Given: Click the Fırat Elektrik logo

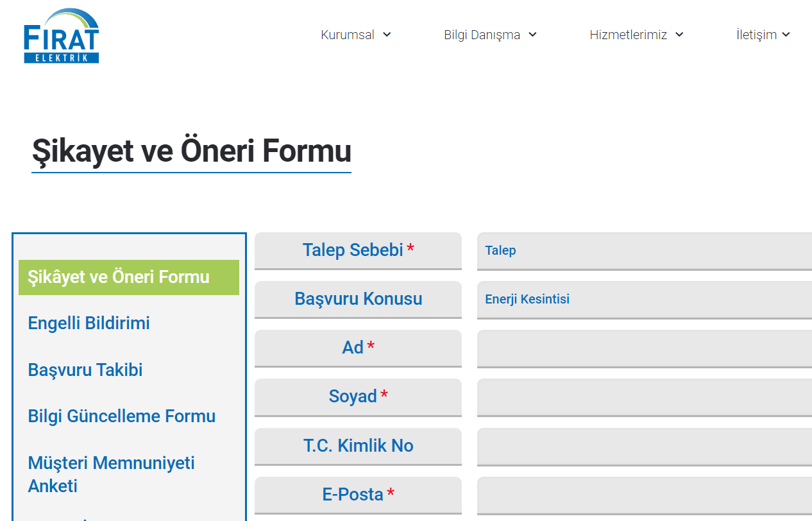Looking at the screenshot, I should point(62,36).
